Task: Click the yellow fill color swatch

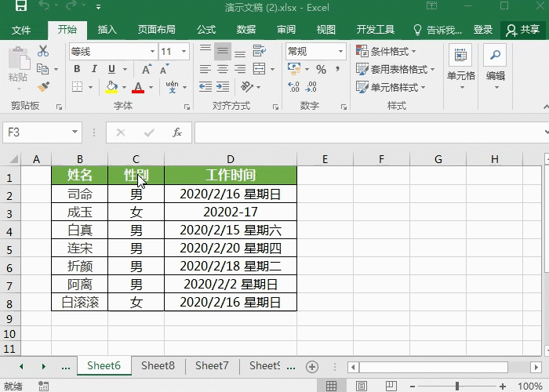Action: pos(111,87)
